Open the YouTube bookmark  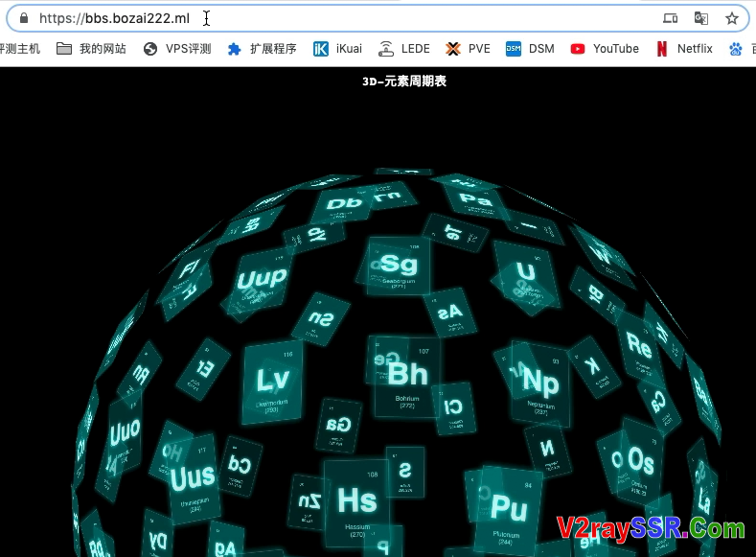(605, 49)
